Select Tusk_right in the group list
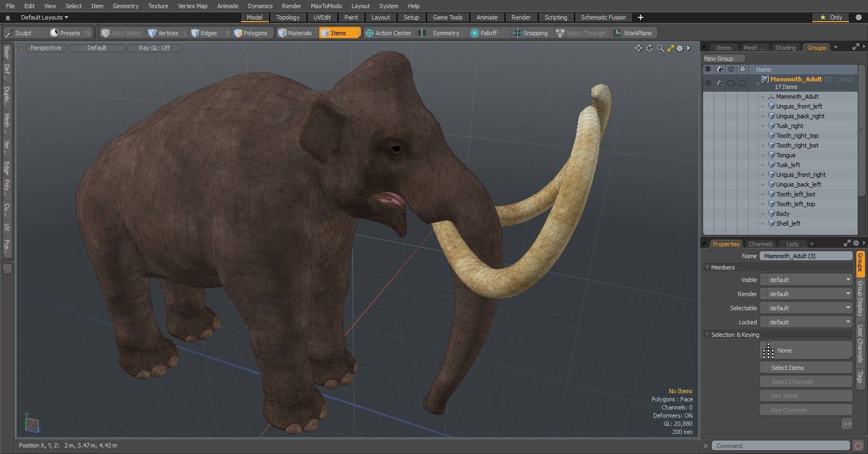 pos(789,126)
